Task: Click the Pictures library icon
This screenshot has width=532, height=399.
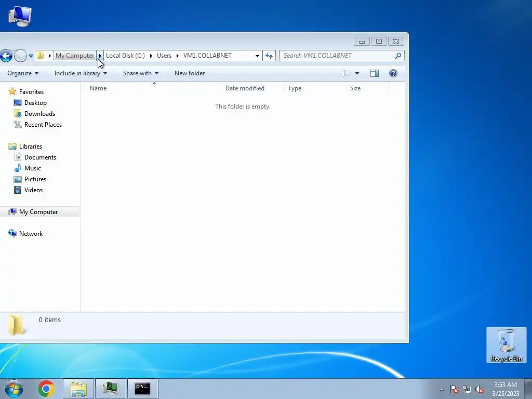Action: coord(18,179)
